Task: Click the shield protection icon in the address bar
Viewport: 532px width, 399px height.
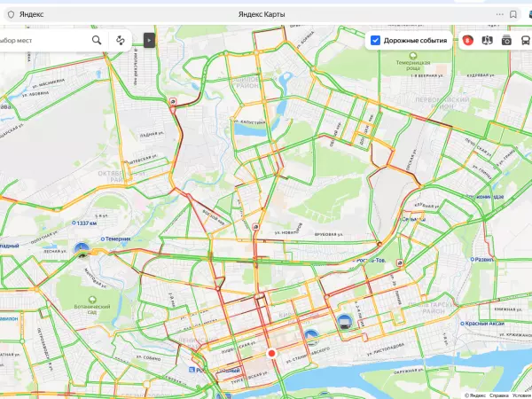Action: (12, 14)
